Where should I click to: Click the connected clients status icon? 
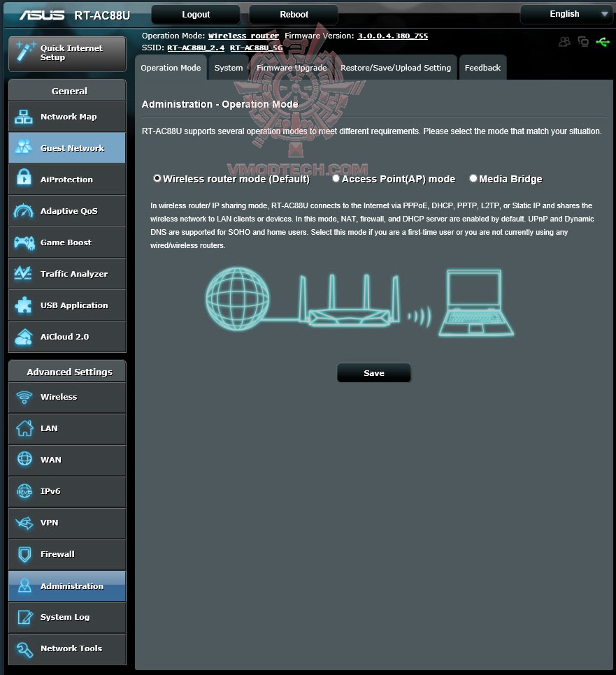point(583,41)
